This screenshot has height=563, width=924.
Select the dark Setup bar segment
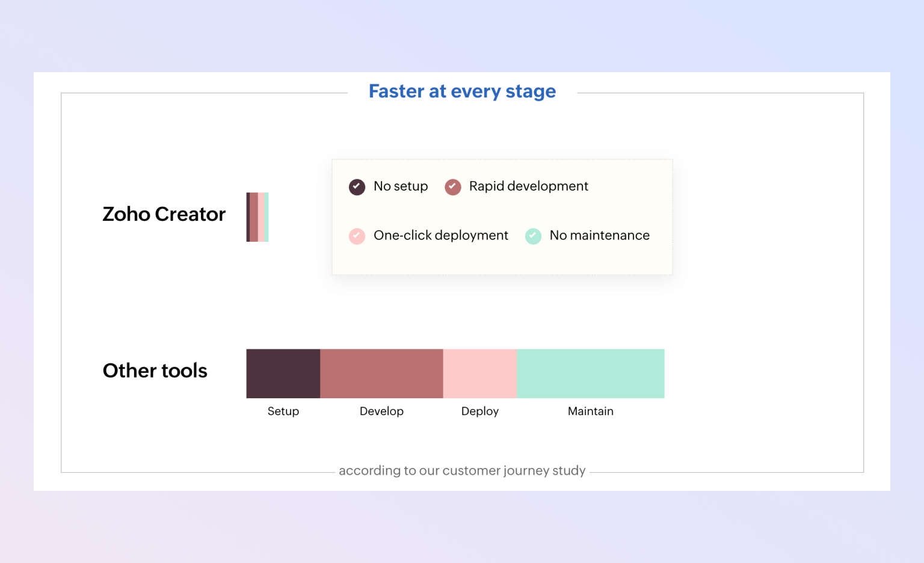click(x=283, y=374)
